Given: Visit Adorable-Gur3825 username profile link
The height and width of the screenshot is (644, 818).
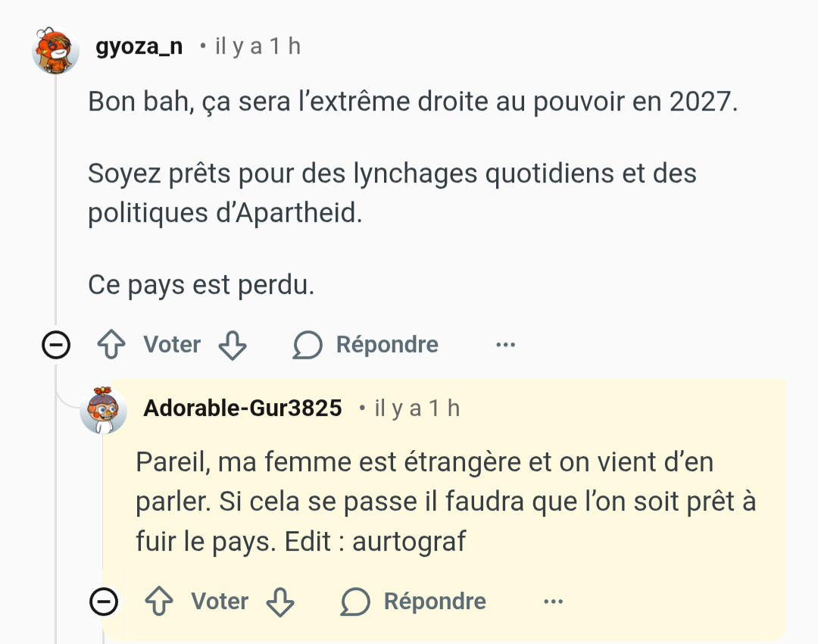Looking at the screenshot, I should (x=242, y=409).
